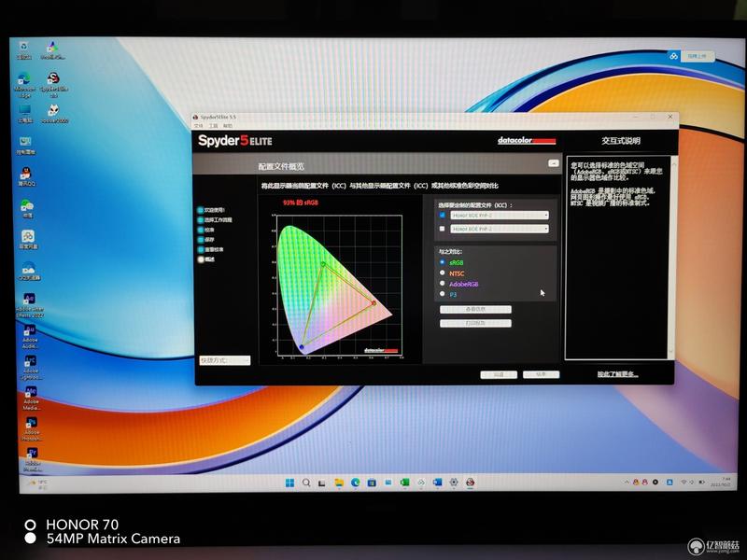Open the third menu in Spyder menu bar
Image resolution: width=747 pixels, height=560 pixels.
228,126
